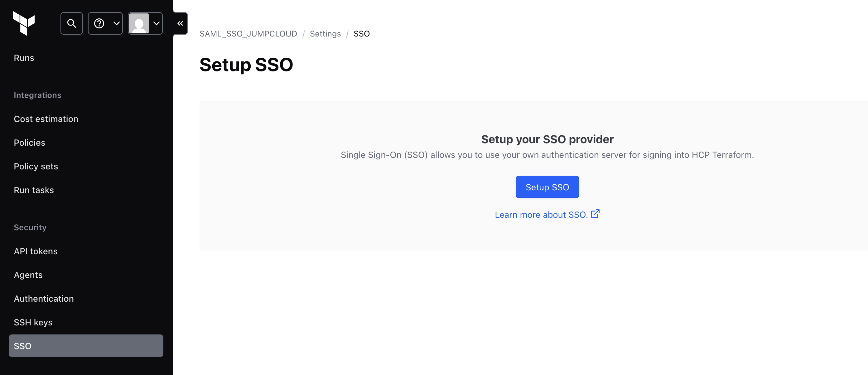Open the search magnifier icon
This screenshot has height=375, width=868.
point(71,23)
